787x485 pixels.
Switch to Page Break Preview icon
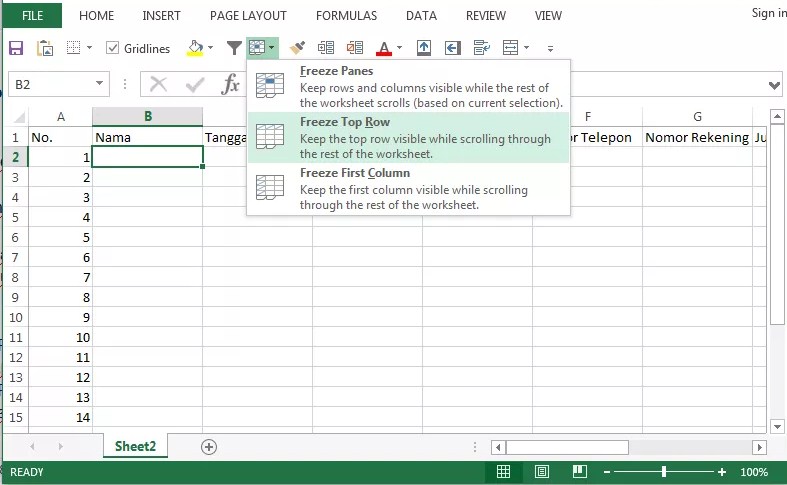[x=577, y=472]
